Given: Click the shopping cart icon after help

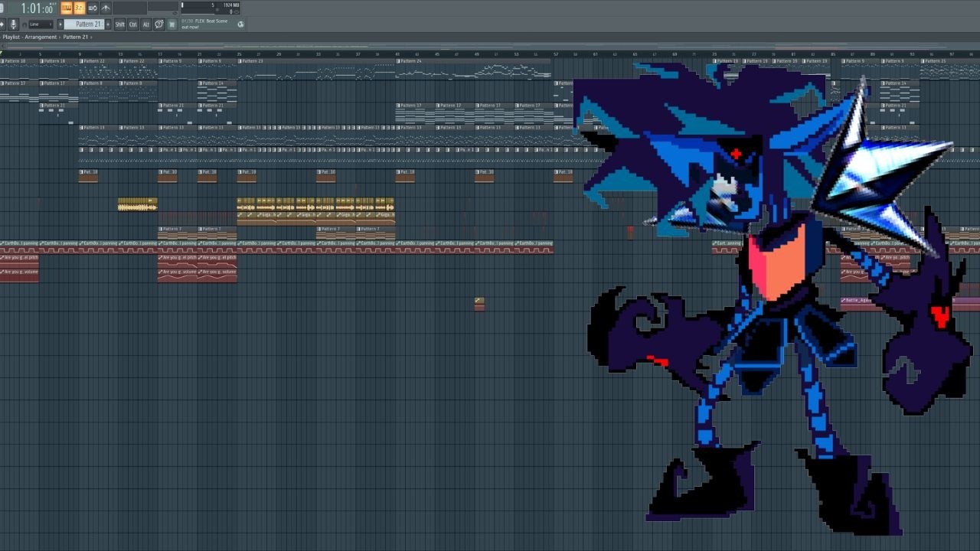Looking at the screenshot, I should coord(172,24).
